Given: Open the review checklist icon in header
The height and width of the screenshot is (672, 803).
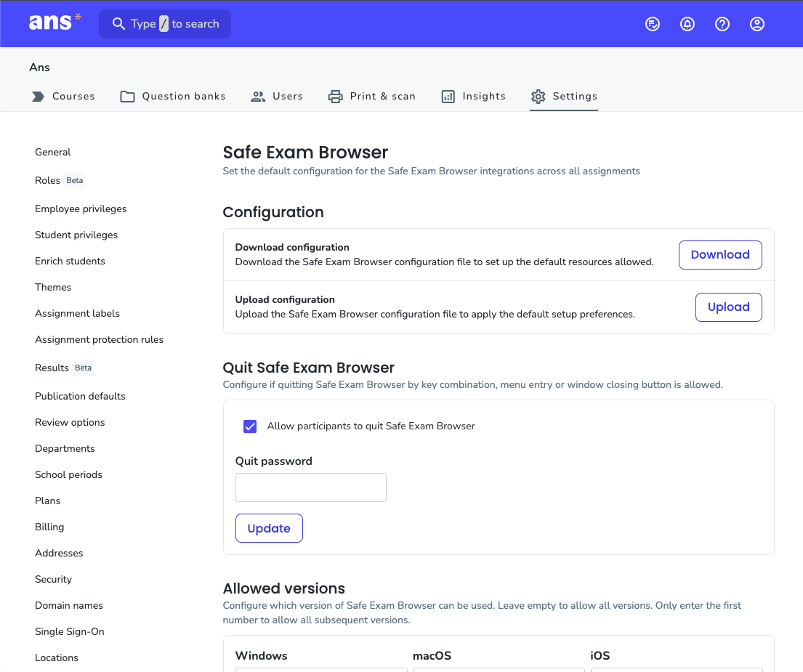Looking at the screenshot, I should [x=653, y=24].
